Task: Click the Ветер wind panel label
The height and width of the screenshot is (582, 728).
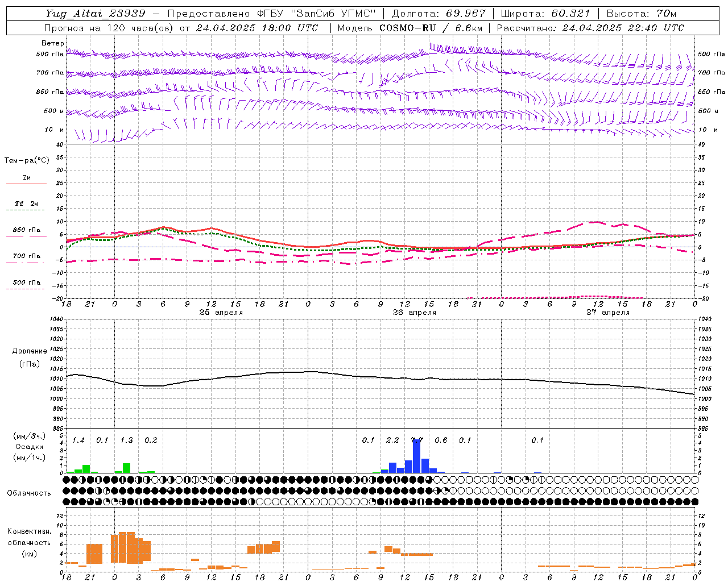Action: [52, 43]
